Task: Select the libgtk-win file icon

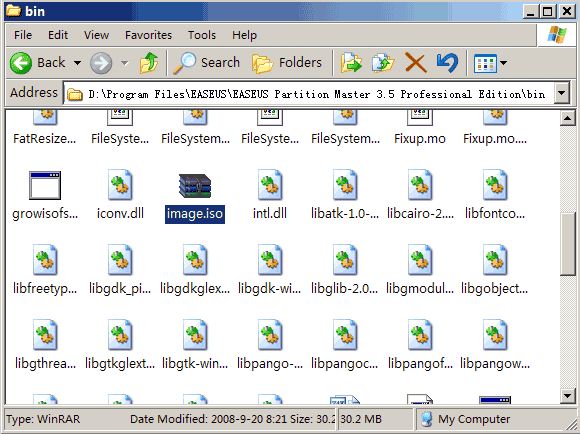Action: pos(195,335)
